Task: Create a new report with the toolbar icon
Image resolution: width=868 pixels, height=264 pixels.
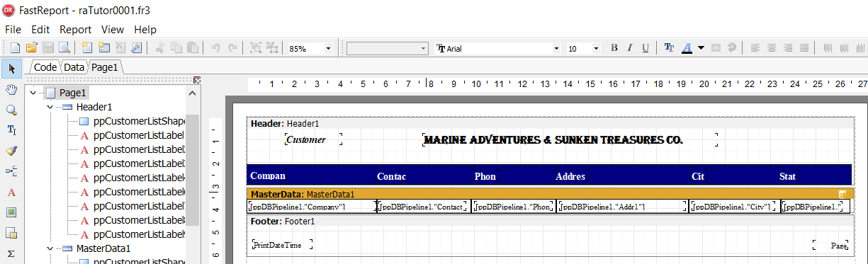Action: [15, 48]
